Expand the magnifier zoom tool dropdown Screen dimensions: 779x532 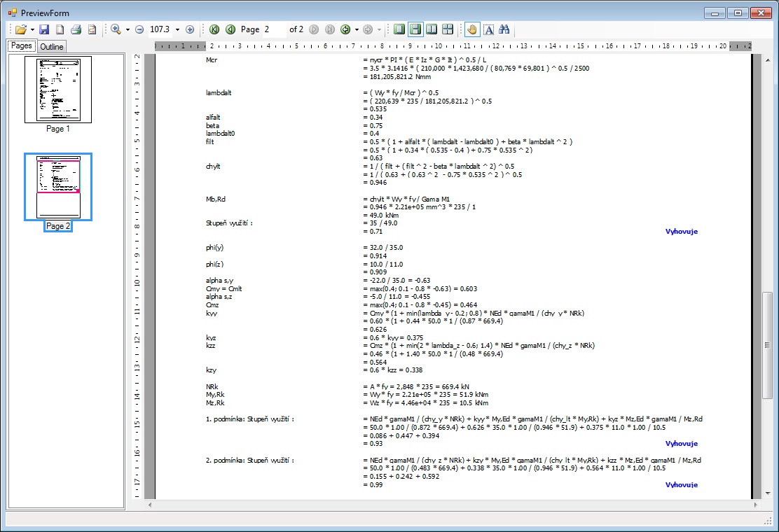point(127,29)
